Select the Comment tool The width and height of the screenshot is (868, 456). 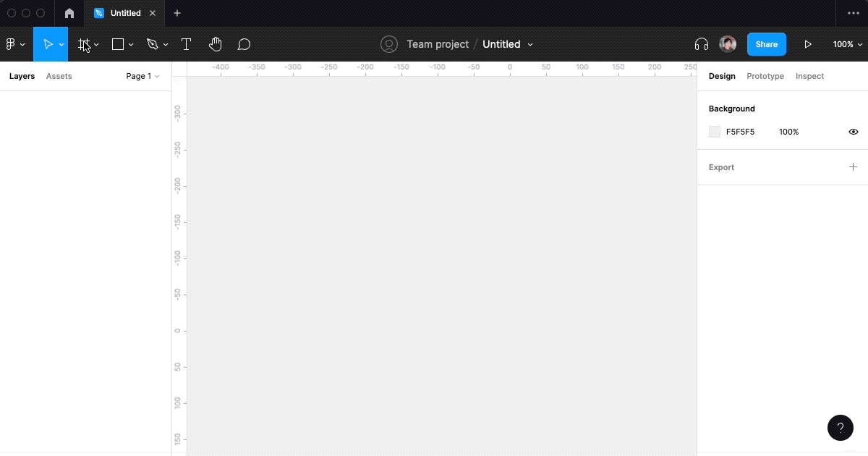(244, 44)
